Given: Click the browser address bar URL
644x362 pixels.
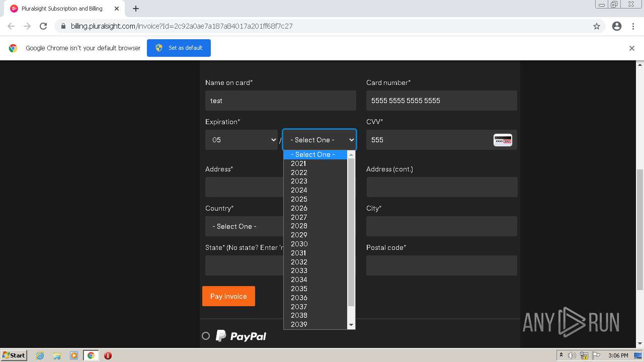Looking at the screenshot, I should (x=182, y=26).
